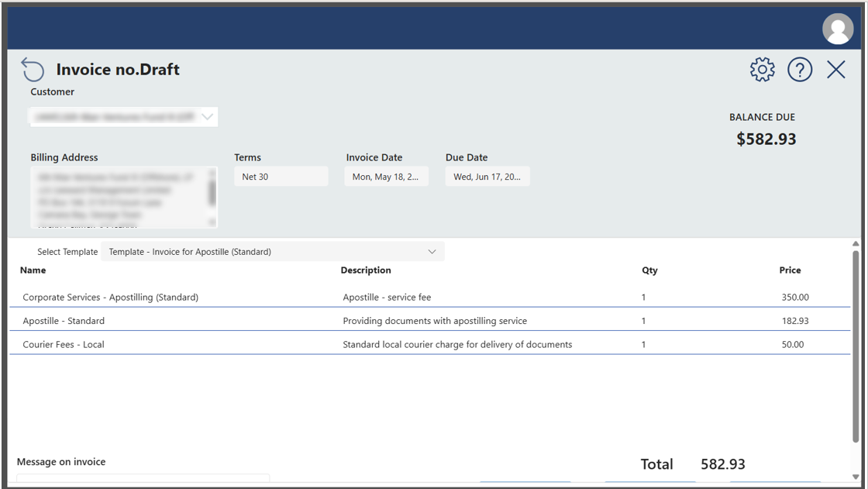Screen dimensions: 868x489
Task: Click the Description column header
Action: (x=366, y=270)
